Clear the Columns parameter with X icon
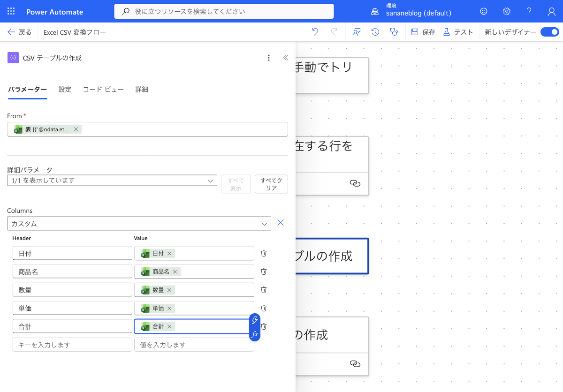Image resolution: width=563 pixels, height=392 pixels. [281, 223]
